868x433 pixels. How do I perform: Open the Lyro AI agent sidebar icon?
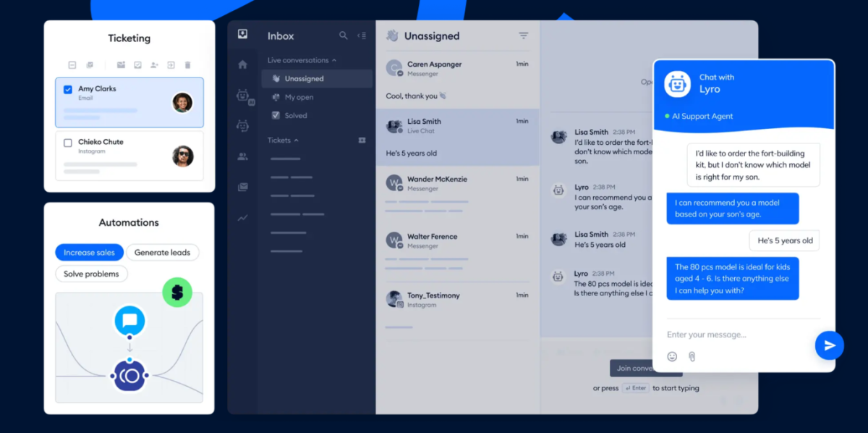point(243,96)
